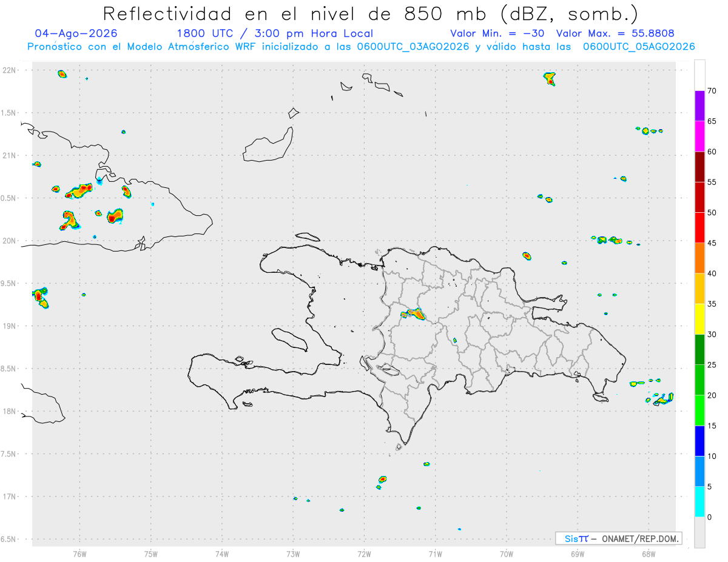The height and width of the screenshot is (562, 728).
Task: Click the longitude axis label "71W"
Action: click(x=435, y=554)
